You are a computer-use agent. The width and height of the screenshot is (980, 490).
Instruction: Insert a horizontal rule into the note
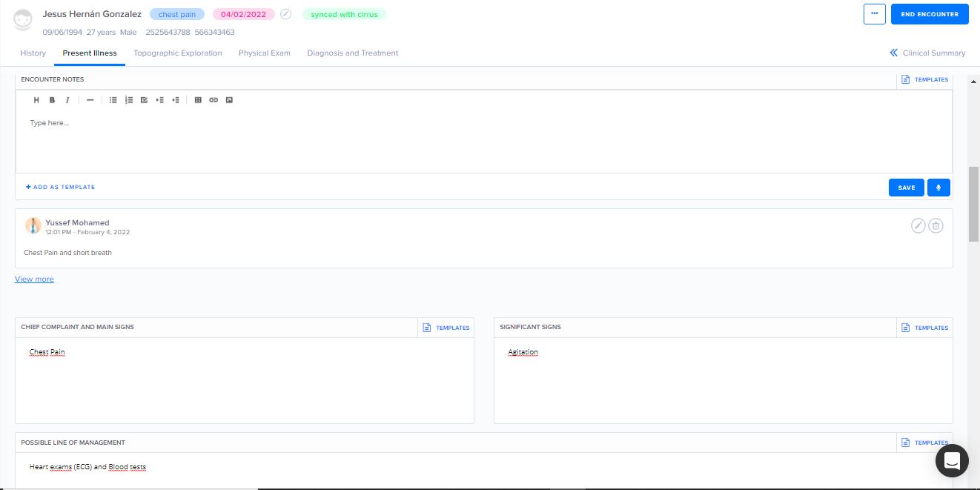pyautogui.click(x=90, y=100)
